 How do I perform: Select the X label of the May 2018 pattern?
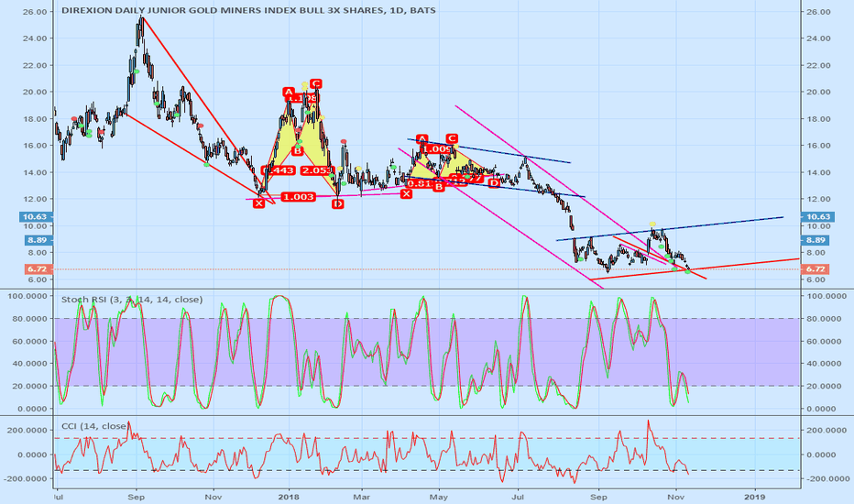click(x=406, y=193)
